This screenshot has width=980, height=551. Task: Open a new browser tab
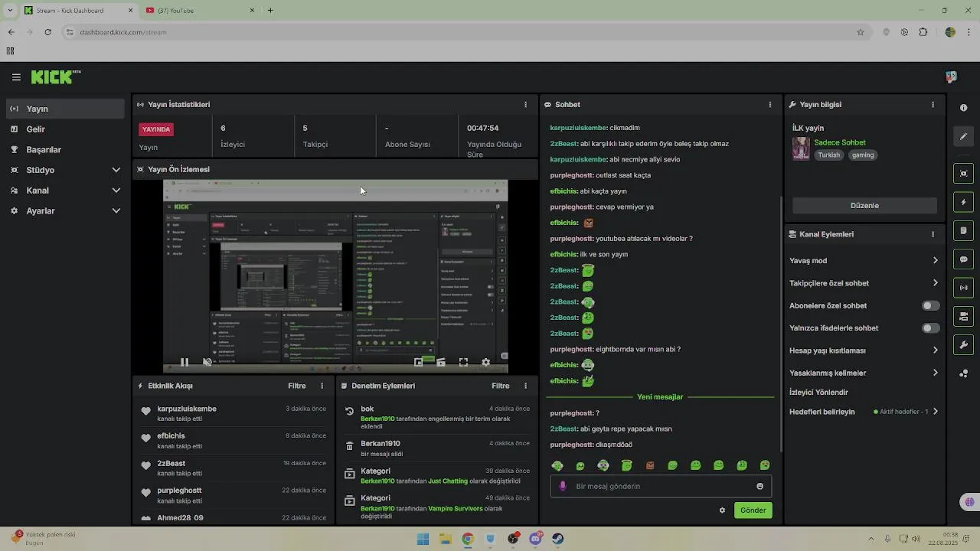(270, 11)
